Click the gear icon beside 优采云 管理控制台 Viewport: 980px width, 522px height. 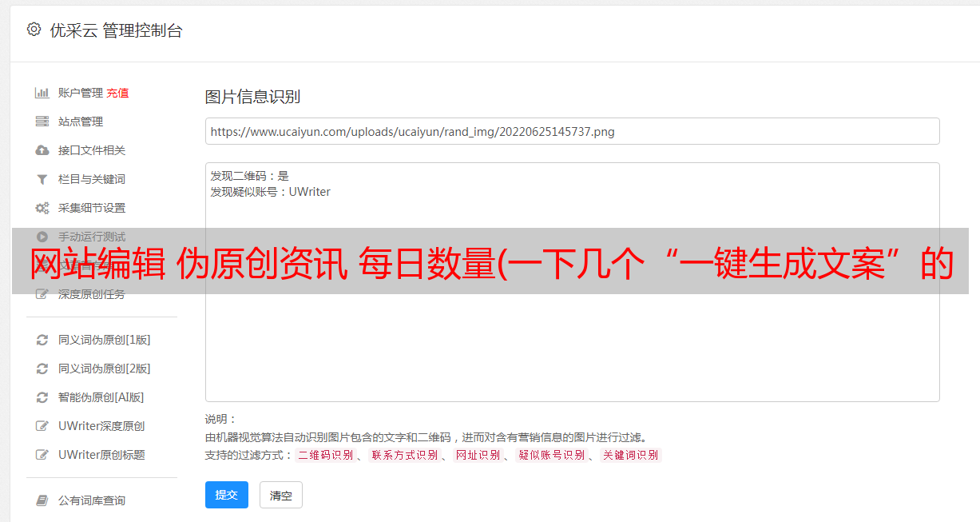[x=34, y=30]
